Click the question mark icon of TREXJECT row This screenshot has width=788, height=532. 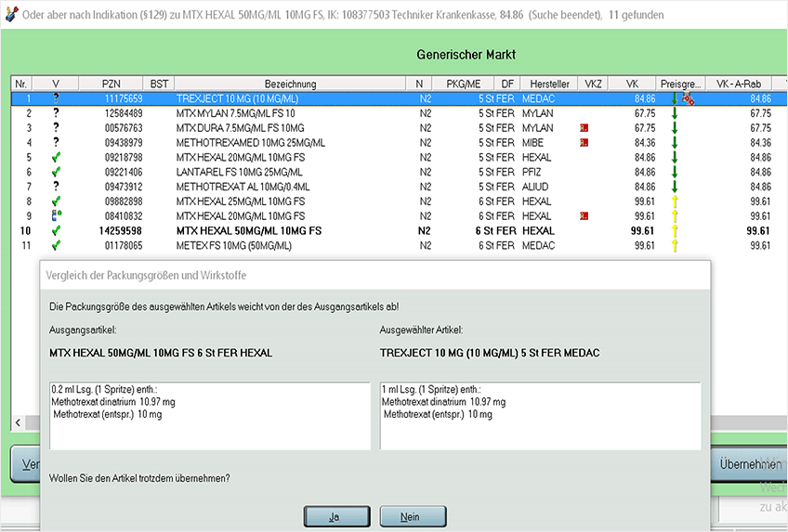56,98
